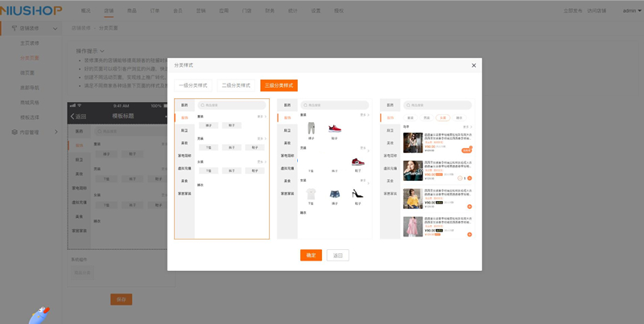Click the orange 确定 button

[311, 256]
